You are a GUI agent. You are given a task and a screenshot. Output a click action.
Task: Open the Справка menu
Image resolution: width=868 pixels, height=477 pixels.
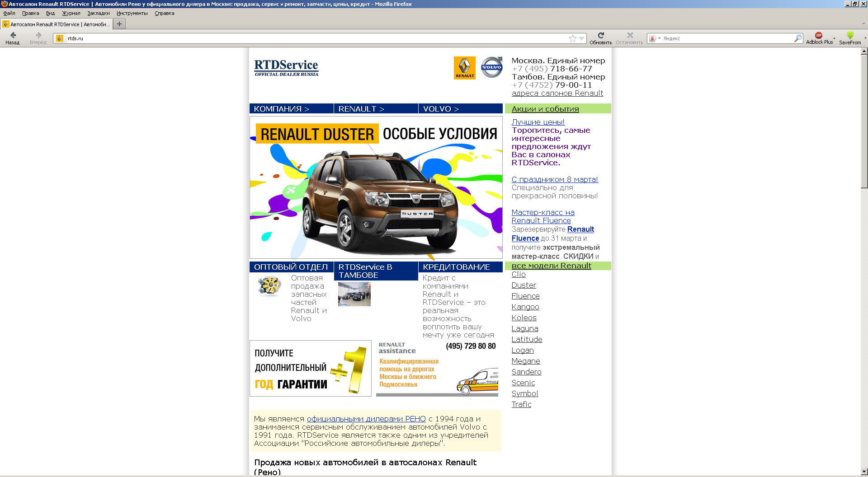tap(164, 13)
